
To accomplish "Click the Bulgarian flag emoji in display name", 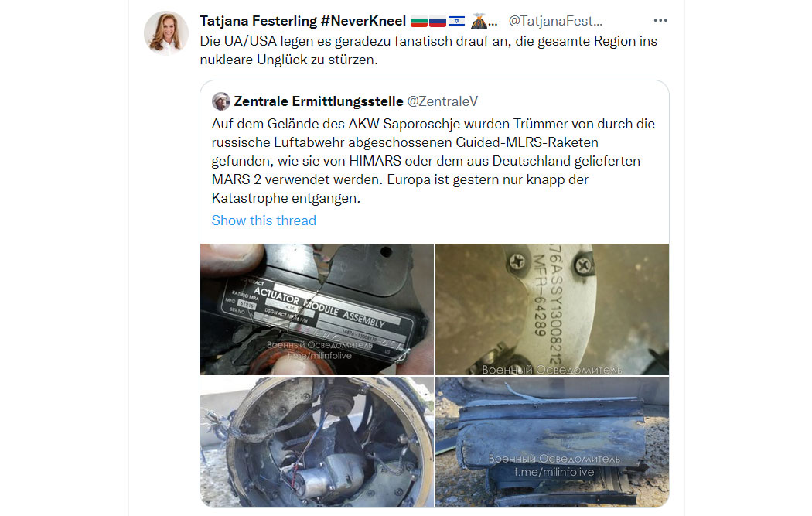I will [x=419, y=22].
